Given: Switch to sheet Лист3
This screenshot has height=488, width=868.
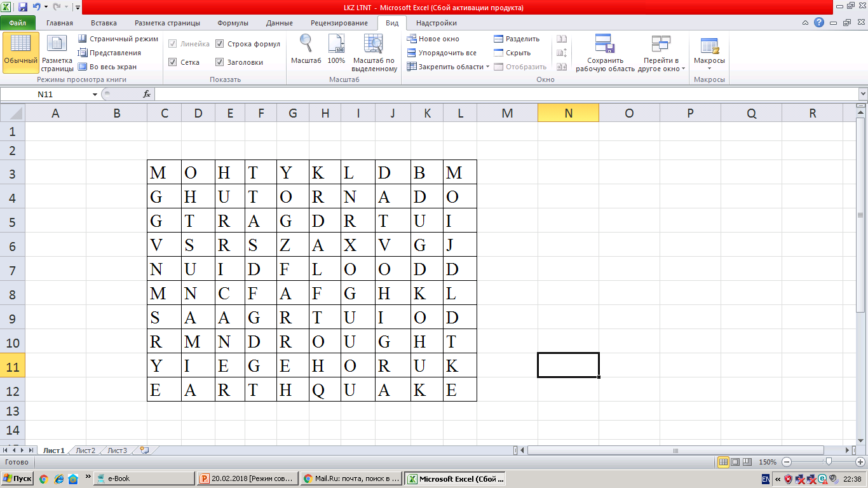Looking at the screenshot, I should click(x=118, y=451).
